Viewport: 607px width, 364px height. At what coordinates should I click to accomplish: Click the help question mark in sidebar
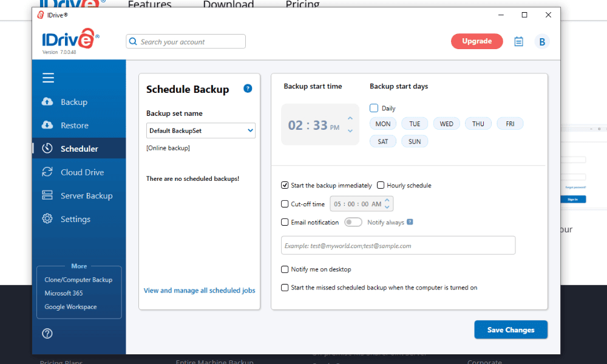pyautogui.click(x=47, y=333)
